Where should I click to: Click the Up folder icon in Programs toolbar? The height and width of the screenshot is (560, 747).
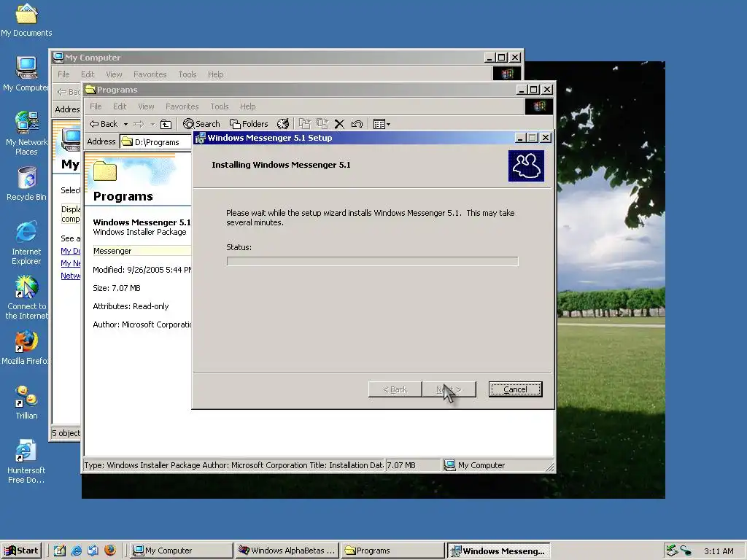click(166, 124)
